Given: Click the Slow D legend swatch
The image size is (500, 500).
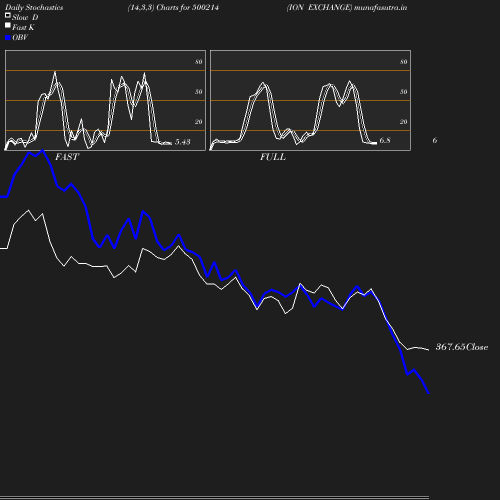Looking at the screenshot, I should click(x=8, y=15).
